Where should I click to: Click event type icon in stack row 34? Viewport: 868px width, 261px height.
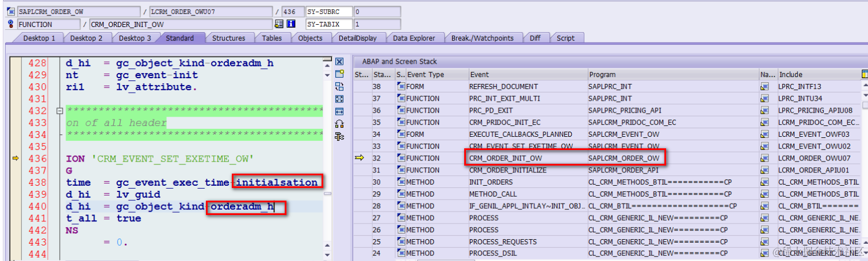tap(402, 134)
